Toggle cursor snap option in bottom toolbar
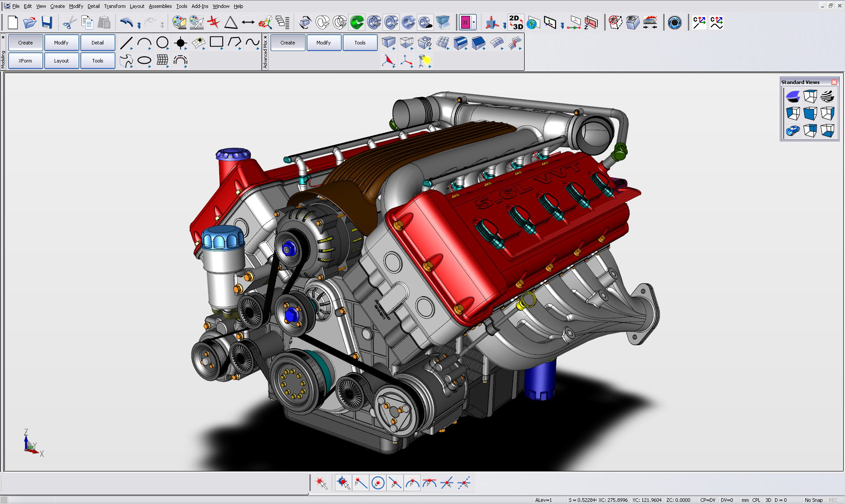Image resolution: width=845 pixels, height=504 pixels. pyautogui.click(x=321, y=483)
